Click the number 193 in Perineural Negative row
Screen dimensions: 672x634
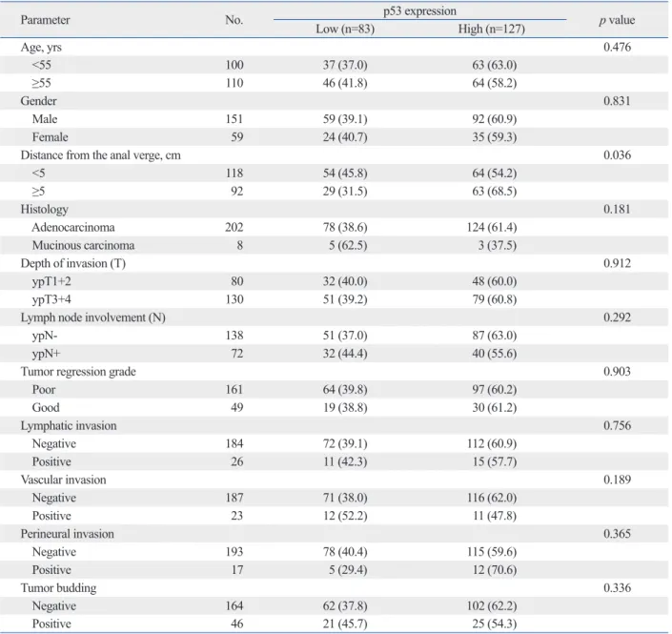(234, 552)
